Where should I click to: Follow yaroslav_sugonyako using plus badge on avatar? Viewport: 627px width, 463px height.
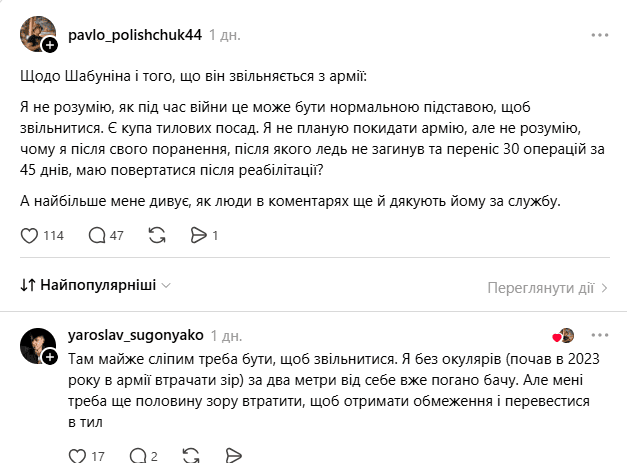50,357
